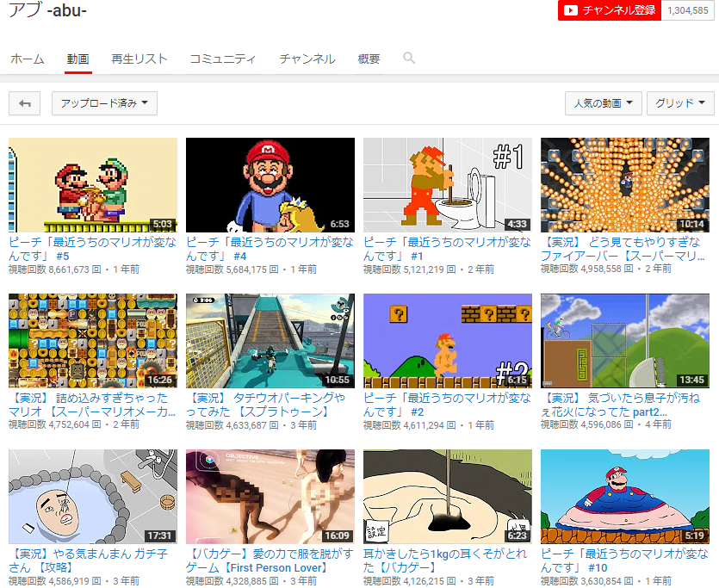Open the コミュニティ tab
The width and height of the screenshot is (719, 588).
223,59
